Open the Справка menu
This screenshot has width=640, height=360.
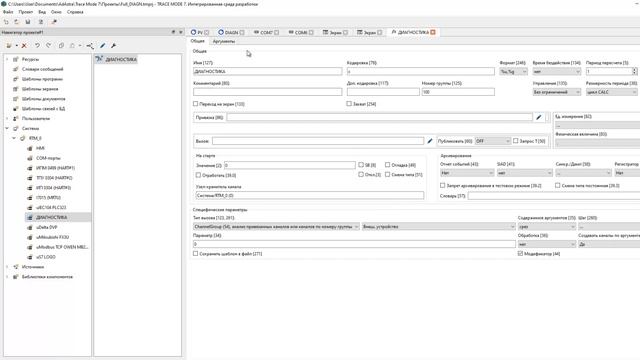pos(75,12)
